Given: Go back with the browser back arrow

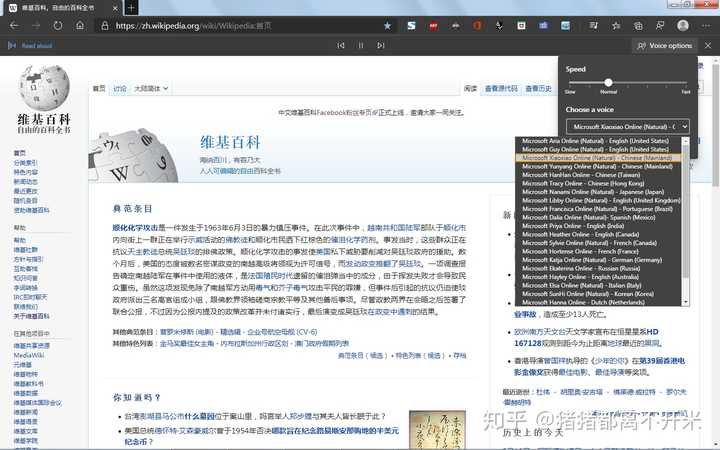Looking at the screenshot, I should [x=14, y=26].
